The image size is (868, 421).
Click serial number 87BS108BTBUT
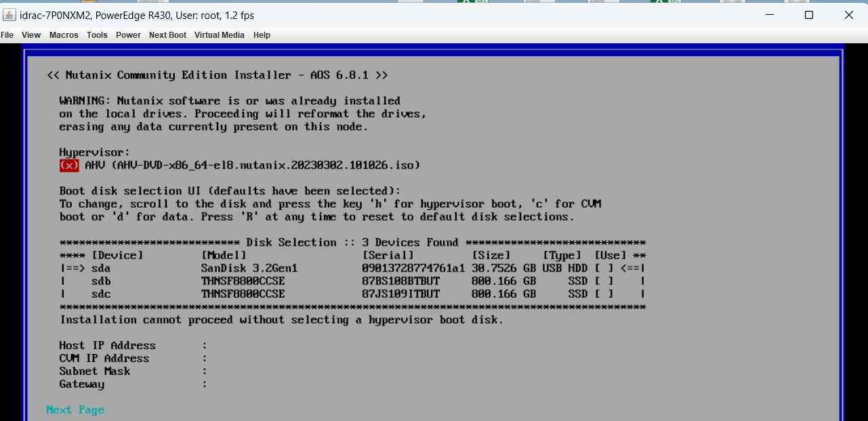[400, 282]
